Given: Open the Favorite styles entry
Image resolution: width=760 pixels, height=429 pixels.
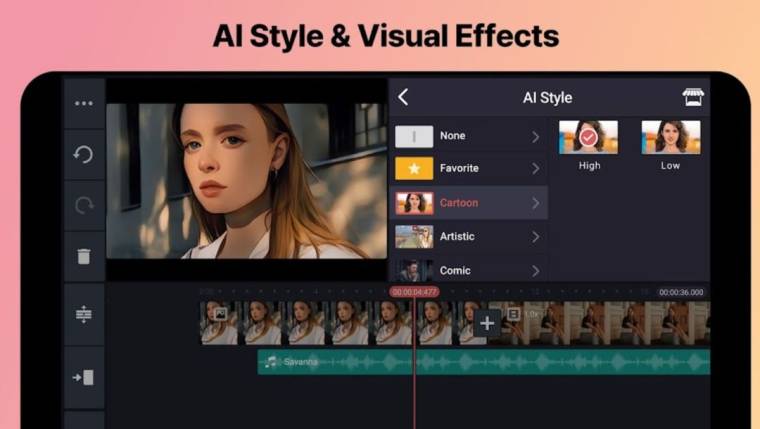Looking at the screenshot, I should point(469,168).
